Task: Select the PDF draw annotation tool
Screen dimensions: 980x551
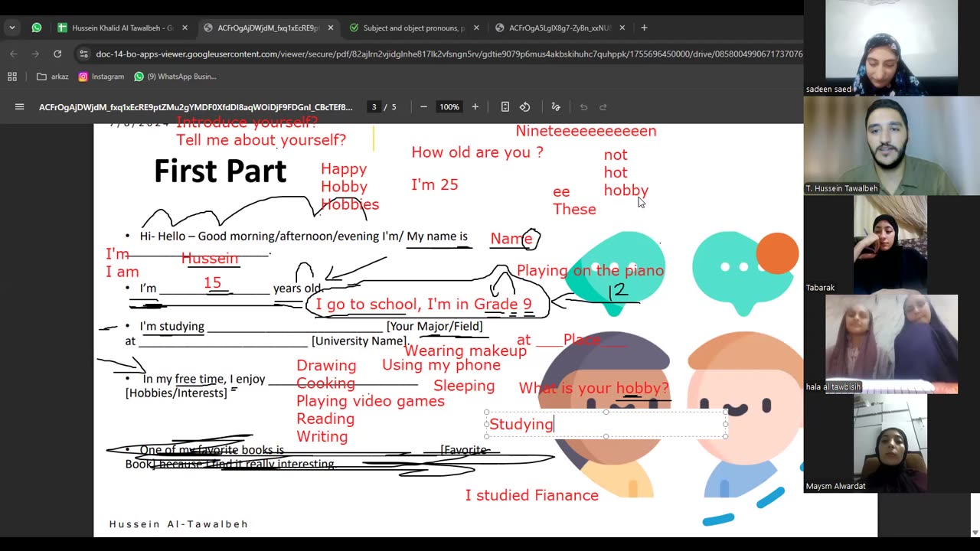Action: pos(556,107)
